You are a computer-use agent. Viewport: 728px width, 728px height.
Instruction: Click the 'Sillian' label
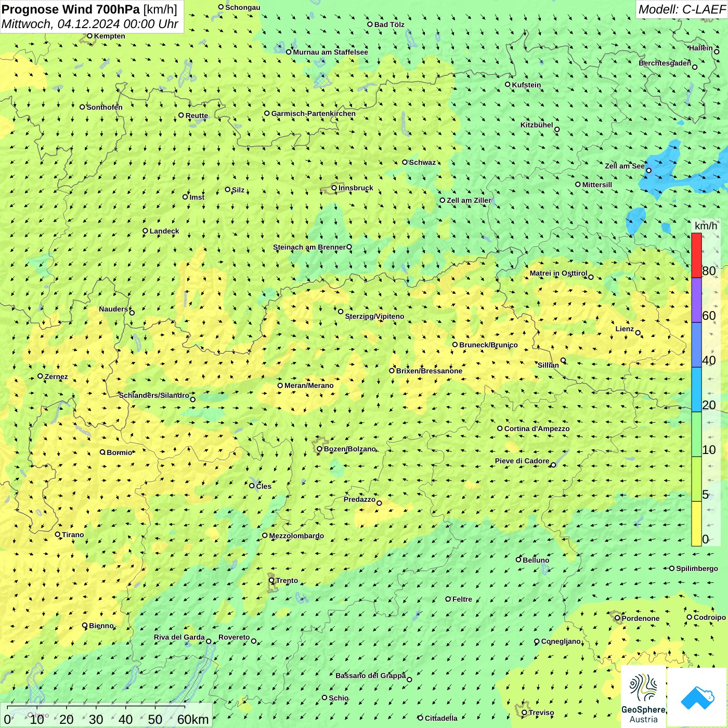pyautogui.click(x=548, y=365)
